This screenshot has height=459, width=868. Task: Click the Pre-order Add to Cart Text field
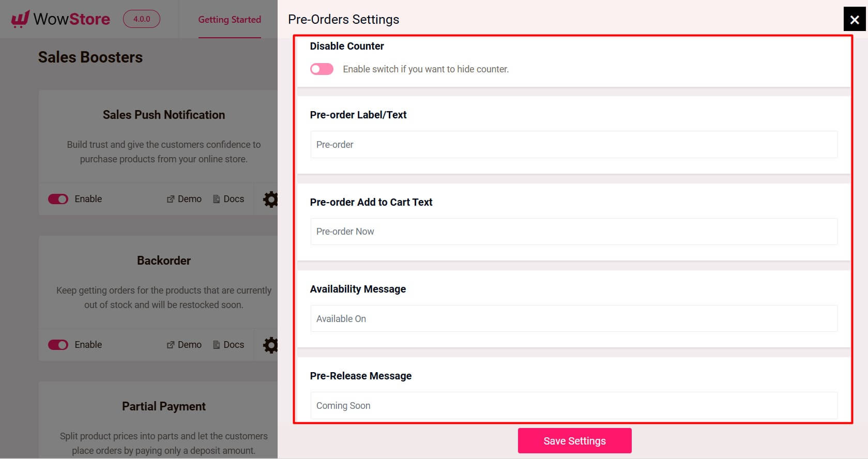point(573,231)
